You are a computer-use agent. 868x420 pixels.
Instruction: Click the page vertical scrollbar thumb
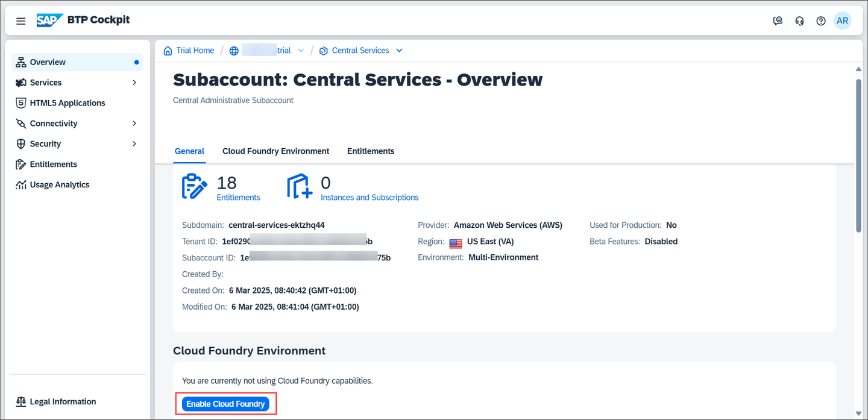tap(858, 154)
